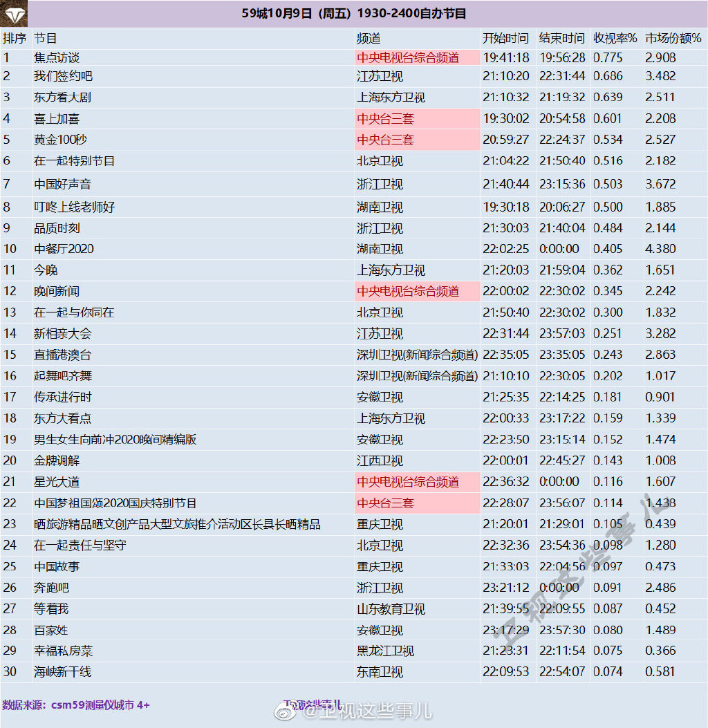Click program name 中国故事
The width and height of the screenshot is (708, 728).
click(x=57, y=567)
